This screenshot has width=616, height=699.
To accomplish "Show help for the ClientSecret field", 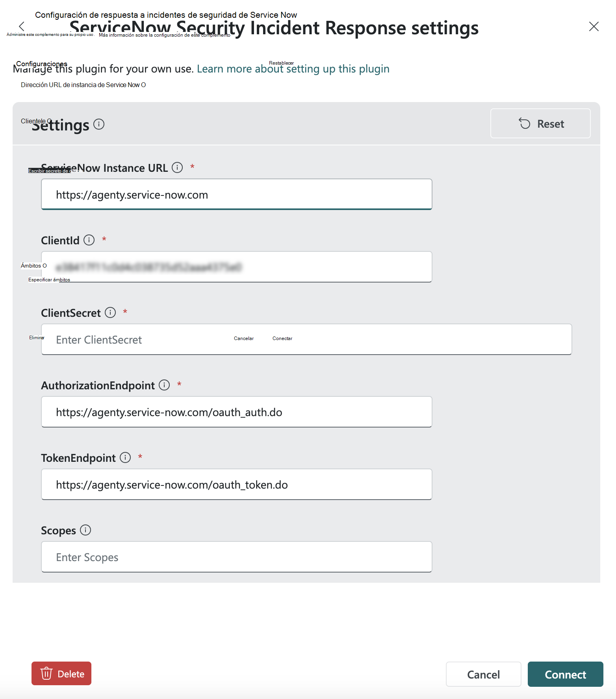I will [x=110, y=312].
